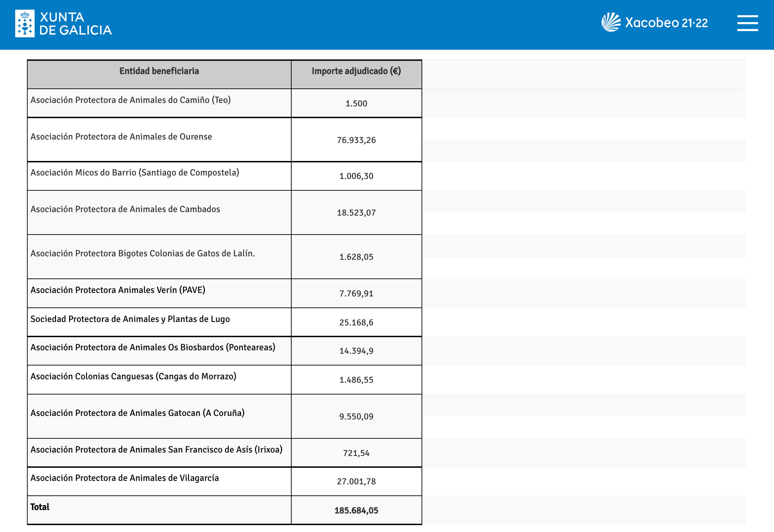
Task: Click the amount 1.500
Action: point(356,104)
